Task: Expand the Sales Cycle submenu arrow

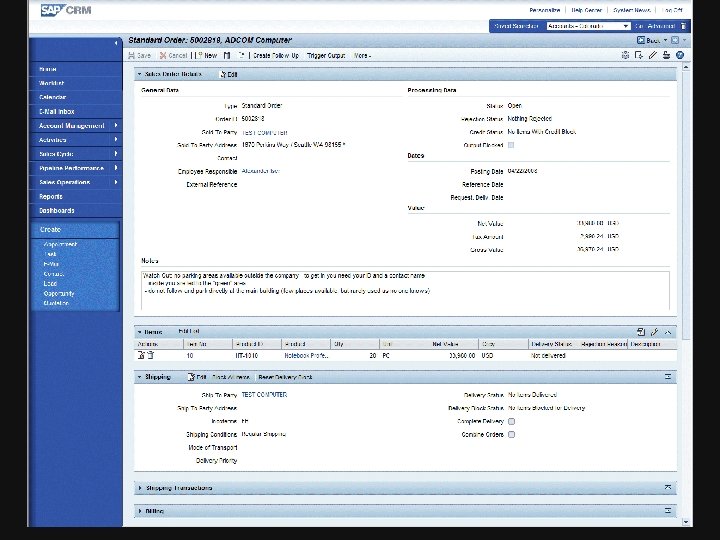Action: [116, 153]
